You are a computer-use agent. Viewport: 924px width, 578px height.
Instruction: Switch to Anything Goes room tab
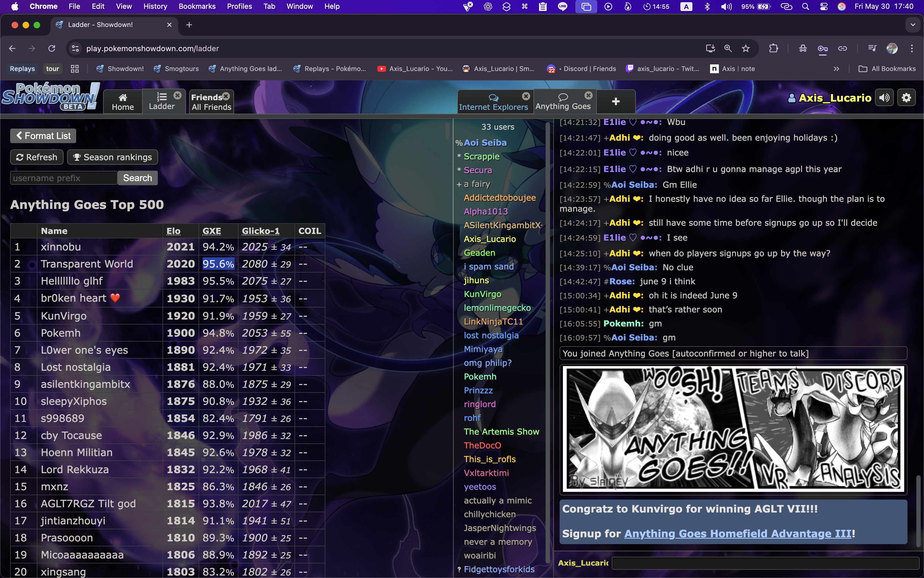pyautogui.click(x=563, y=102)
